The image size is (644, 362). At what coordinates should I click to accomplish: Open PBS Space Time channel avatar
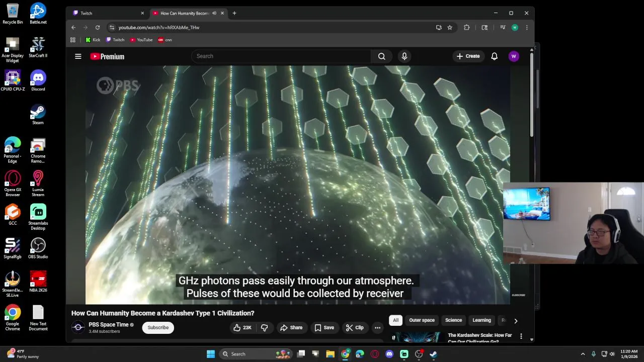78,327
